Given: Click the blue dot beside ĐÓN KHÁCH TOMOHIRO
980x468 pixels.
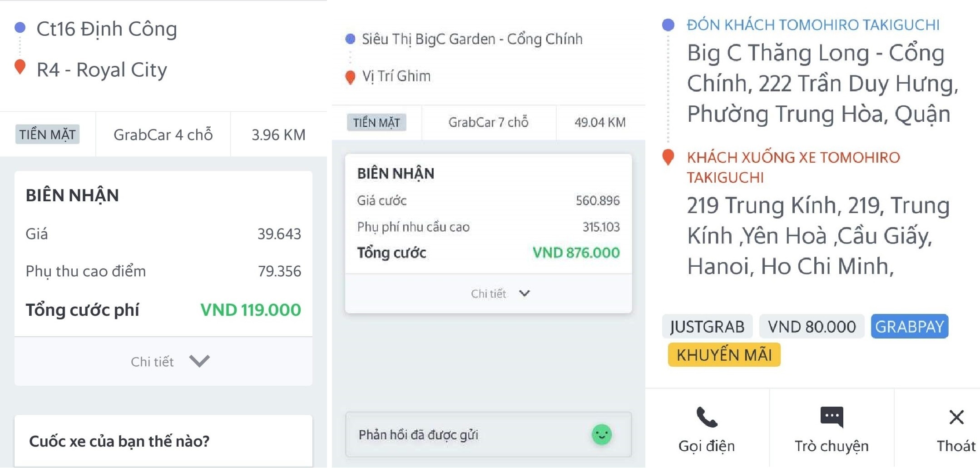Looking at the screenshot, I should point(668,25).
